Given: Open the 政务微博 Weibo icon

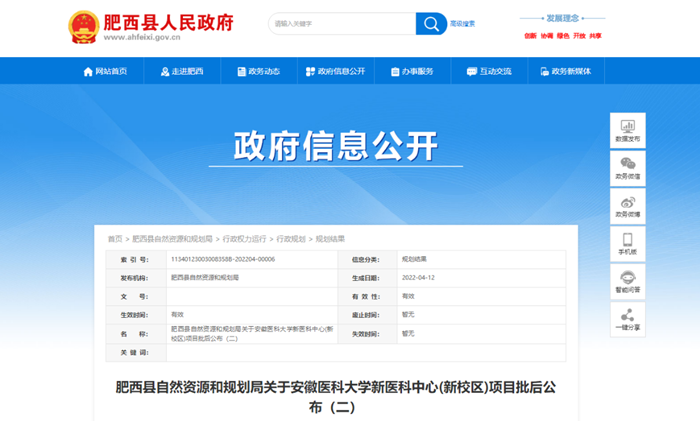Looking at the screenshot, I should click(x=627, y=205).
